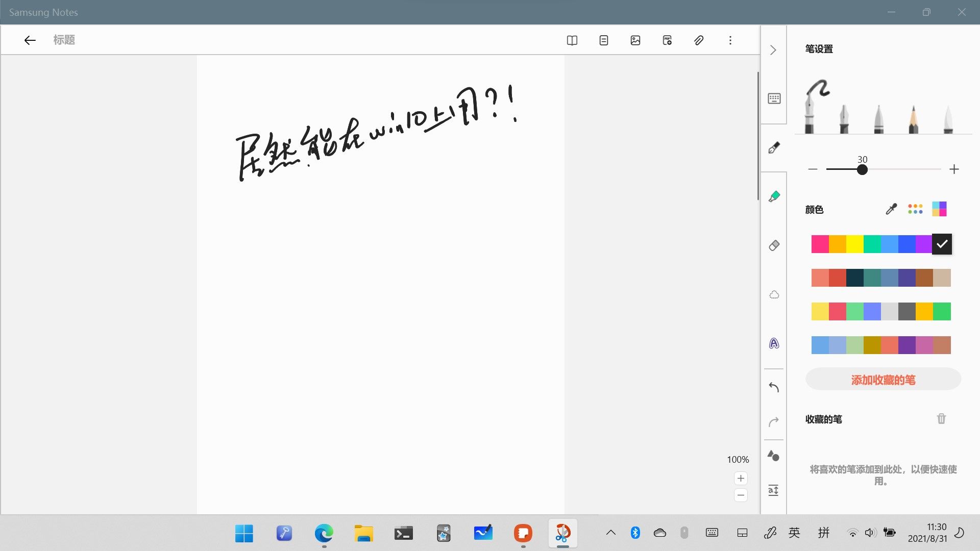Insert an image using toolbar icon

coord(635,40)
